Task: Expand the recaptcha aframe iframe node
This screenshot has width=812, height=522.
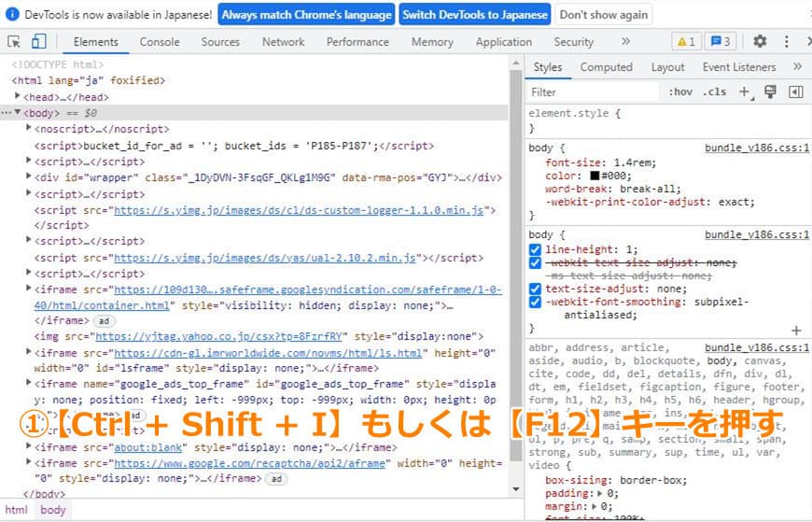Action: point(29,462)
